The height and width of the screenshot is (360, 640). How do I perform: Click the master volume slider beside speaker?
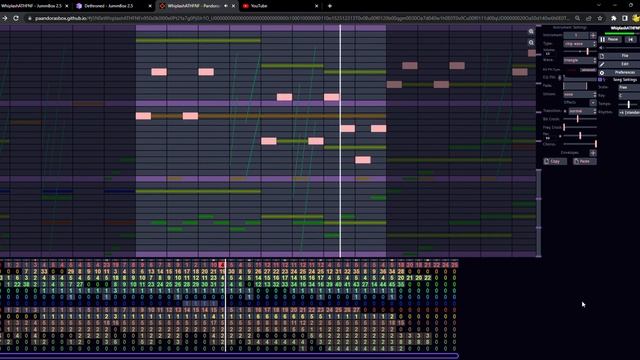tap(622, 48)
